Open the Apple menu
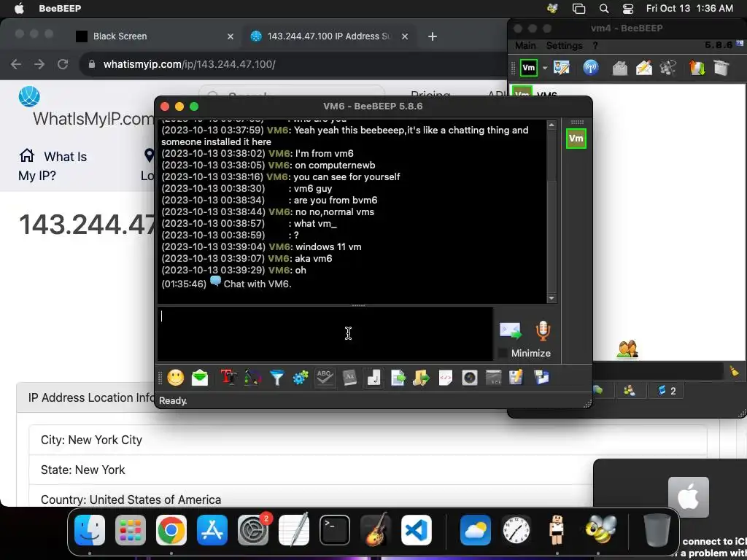This screenshot has height=560, width=747. point(19,9)
